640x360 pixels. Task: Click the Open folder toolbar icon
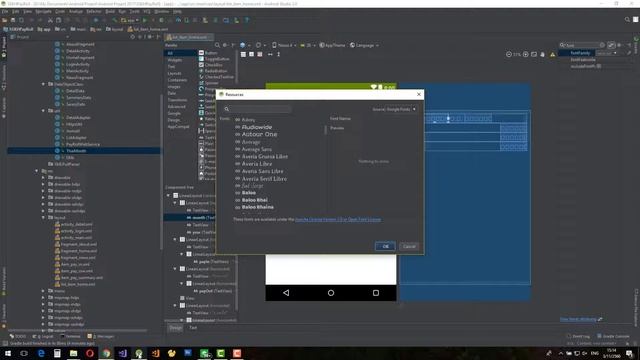(5, 20)
